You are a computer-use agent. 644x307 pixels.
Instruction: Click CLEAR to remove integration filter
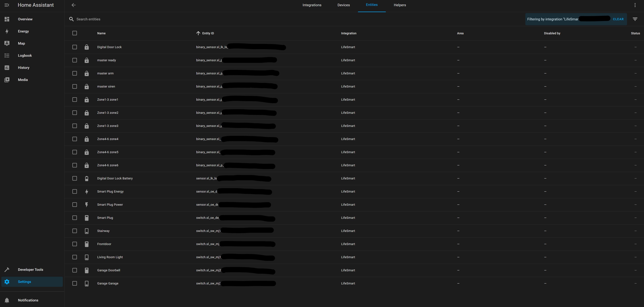618,19
